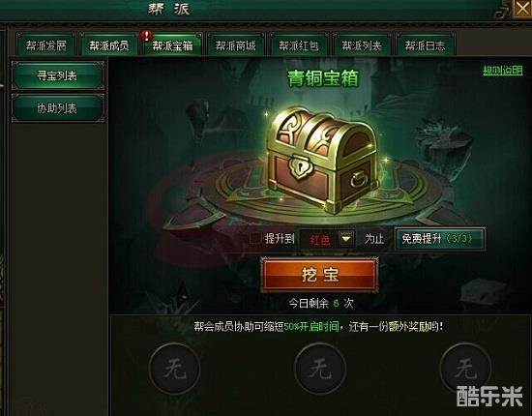Select 寻宝列表 in the sidebar
Screen dimensions: 532x416
pos(57,75)
